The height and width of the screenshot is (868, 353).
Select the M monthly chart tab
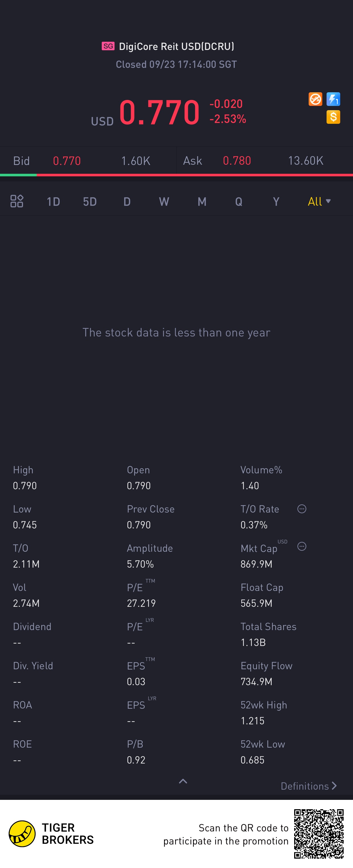[202, 202]
